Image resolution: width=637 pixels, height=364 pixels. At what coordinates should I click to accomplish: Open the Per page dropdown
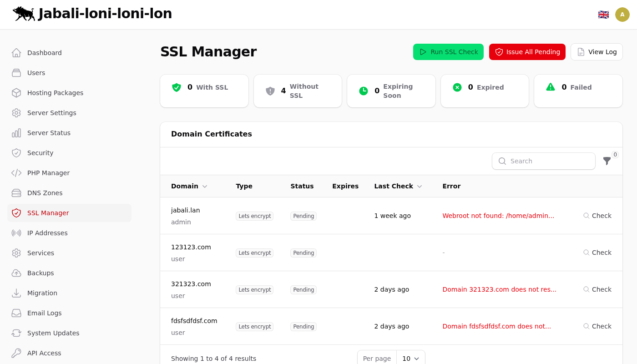click(410, 358)
